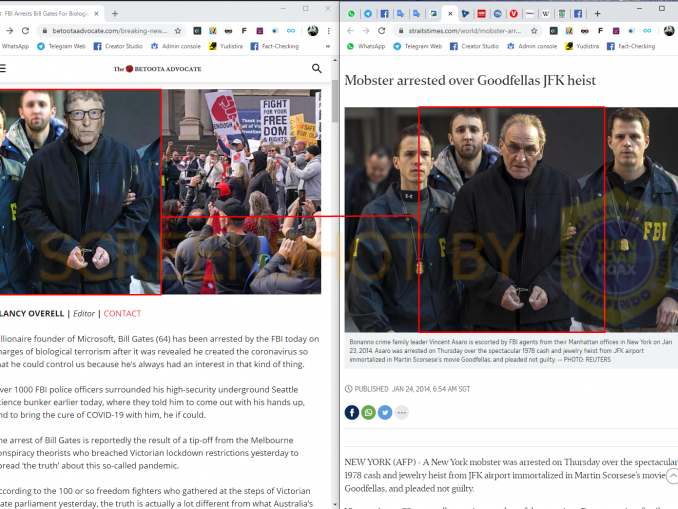Click the straitstimes.com address bar
Viewport: 678px width, 509px height.
tap(467, 31)
